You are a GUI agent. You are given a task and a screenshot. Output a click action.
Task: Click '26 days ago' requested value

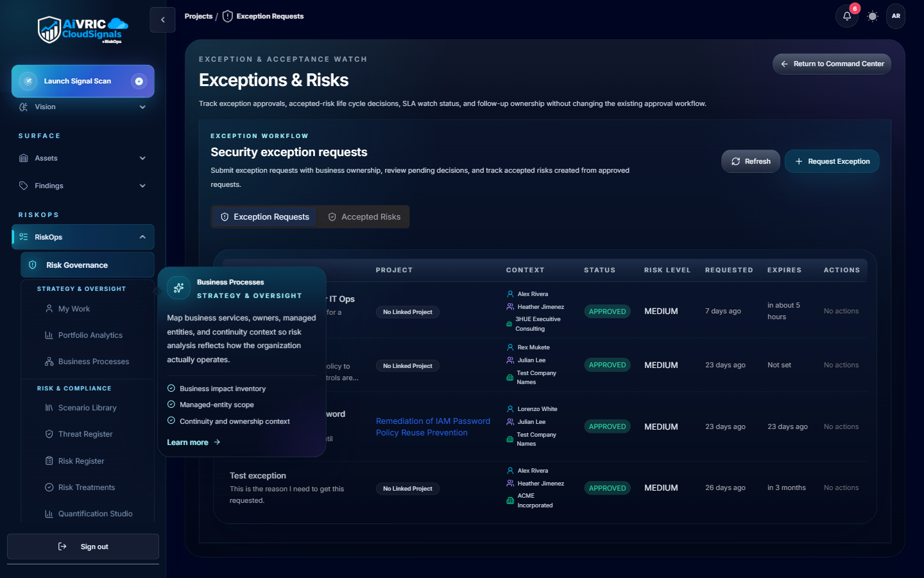(x=725, y=488)
